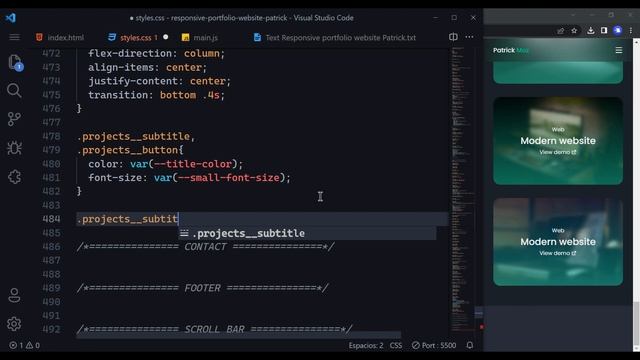Click the CONTACT comment line
The height and width of the screenshot is (360, 640).
click(x=205, y=247)
